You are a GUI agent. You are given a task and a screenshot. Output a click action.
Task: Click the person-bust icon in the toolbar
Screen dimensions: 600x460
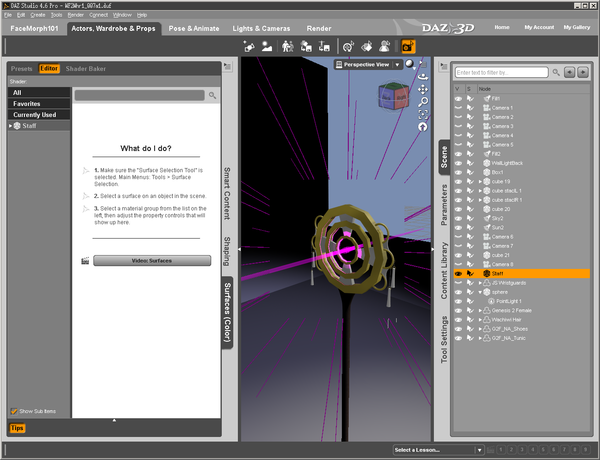tap(384, 47)
